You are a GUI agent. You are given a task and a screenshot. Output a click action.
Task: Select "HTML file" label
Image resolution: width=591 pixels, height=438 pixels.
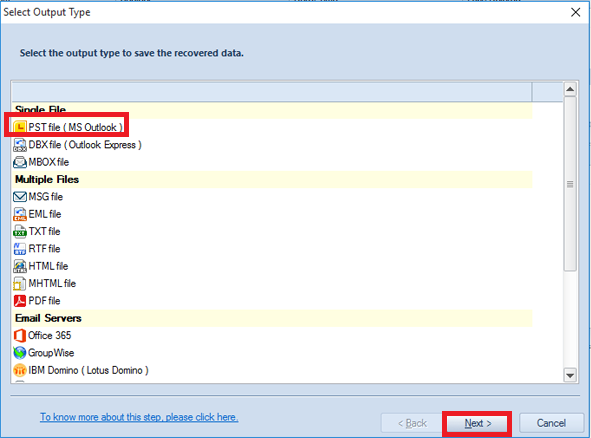[x=48, y=266]
